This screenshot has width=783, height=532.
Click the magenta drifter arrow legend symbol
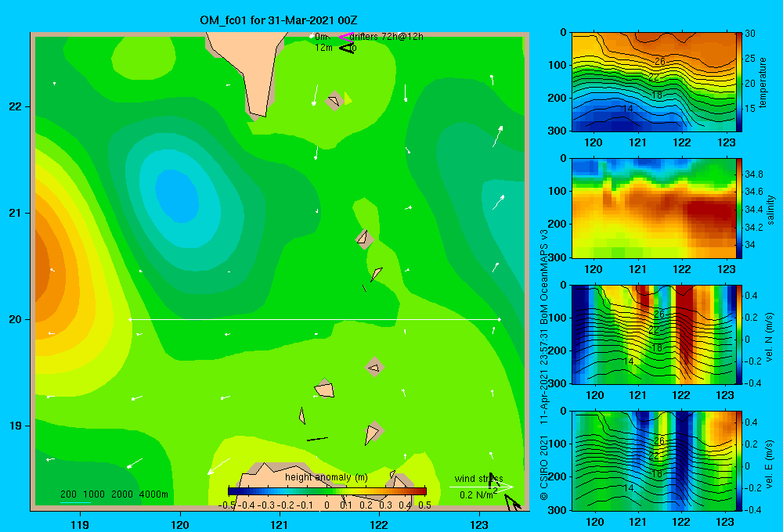coord(345,37)
